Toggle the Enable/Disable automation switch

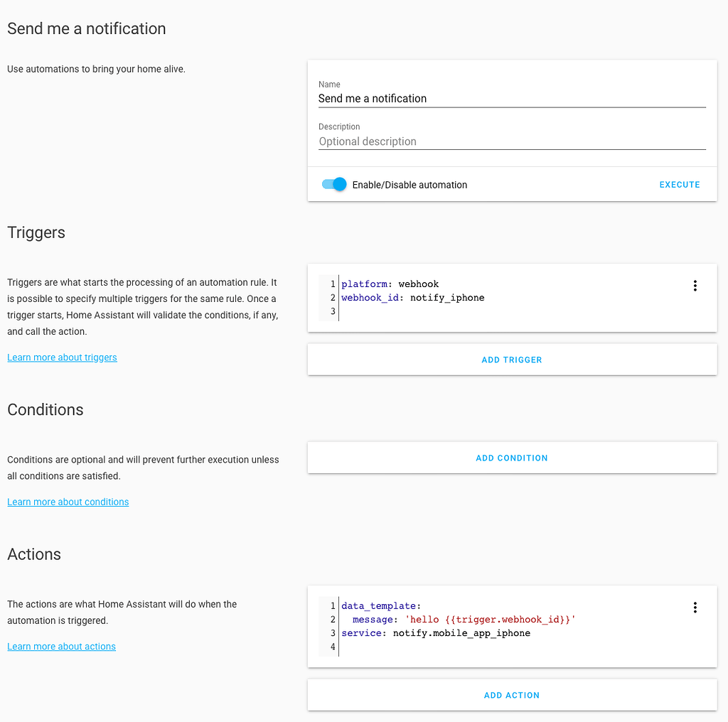[x=333, y=183]
